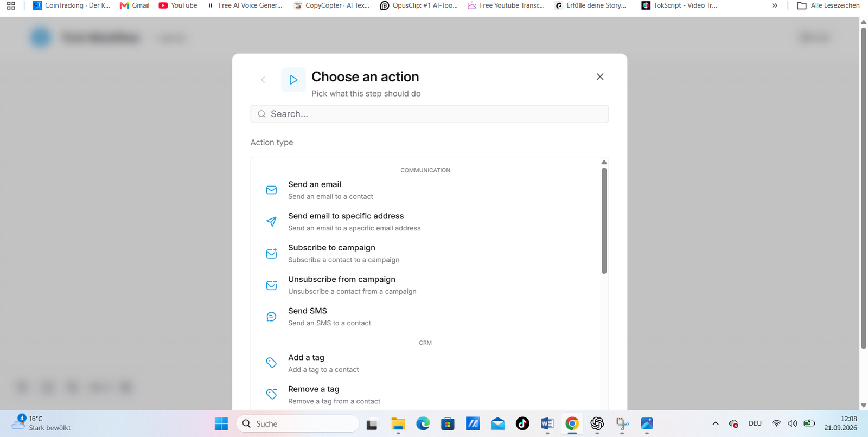
Task: Open the YouTube bookmark
Action: click(178, 5)
